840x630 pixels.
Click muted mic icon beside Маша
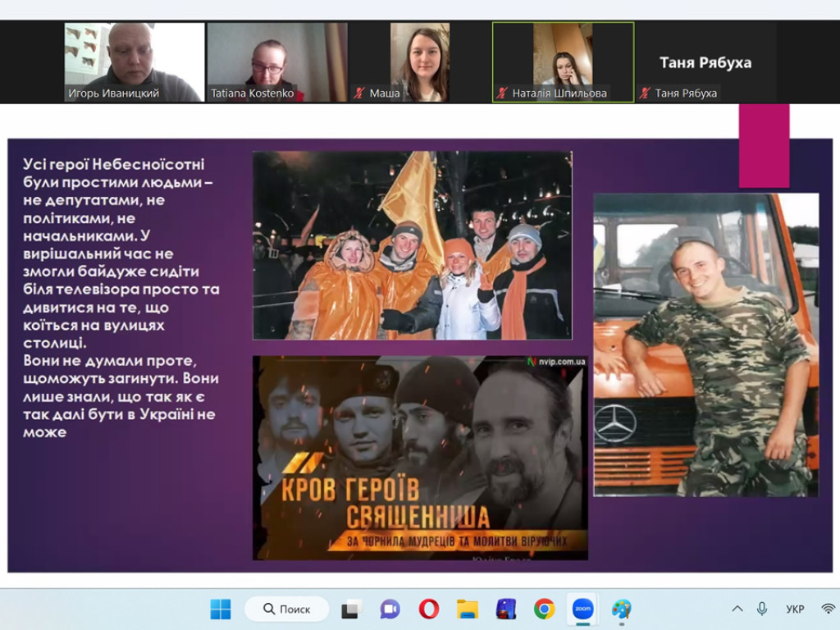[x=359, y=94]
